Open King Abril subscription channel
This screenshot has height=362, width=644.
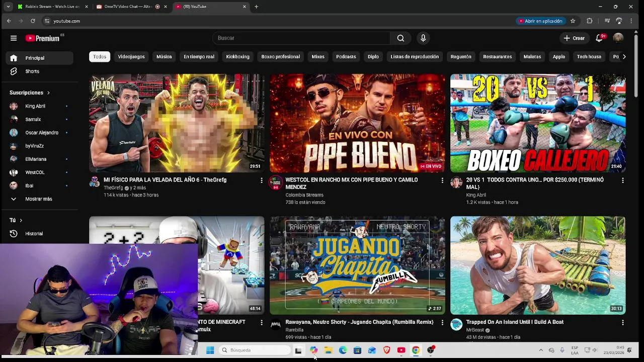(39, 106)
